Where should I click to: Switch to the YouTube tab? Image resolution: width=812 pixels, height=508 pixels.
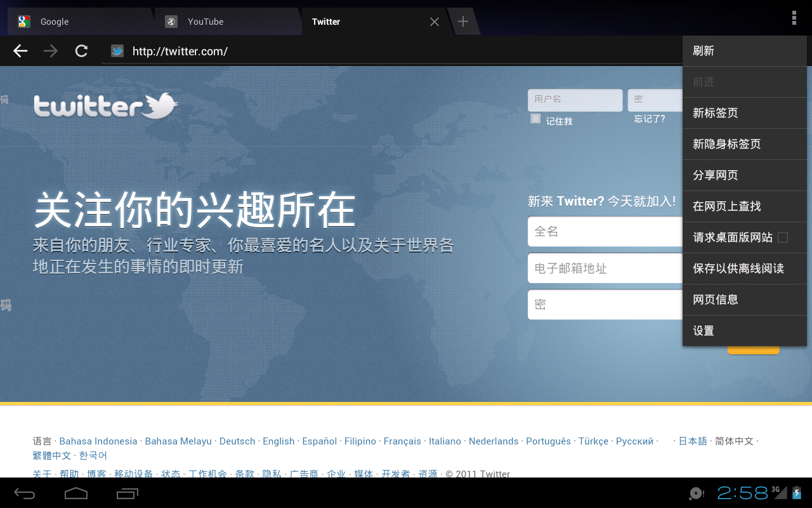(x=228, y=22)
